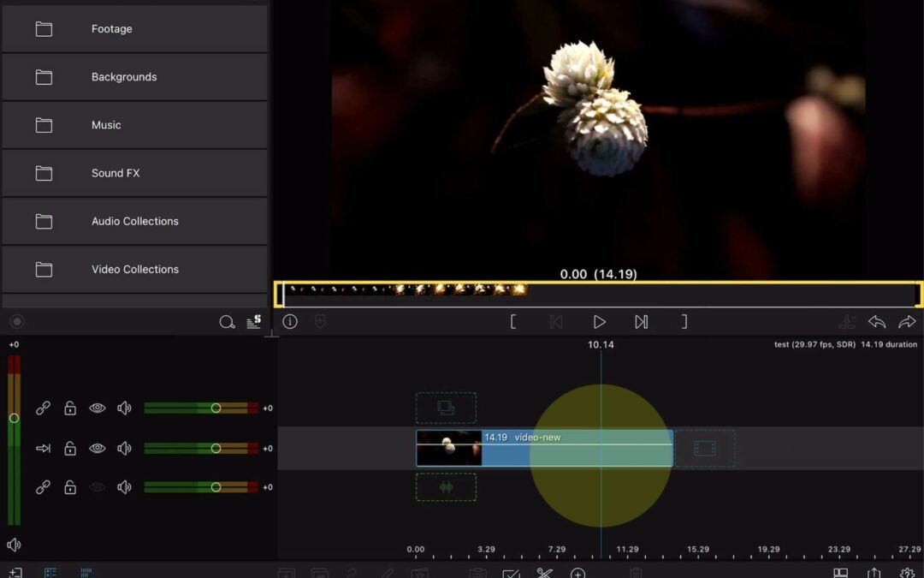Open the Video Collections folder
The width and height of the screenshot is (924, 578).
(134, 269)
